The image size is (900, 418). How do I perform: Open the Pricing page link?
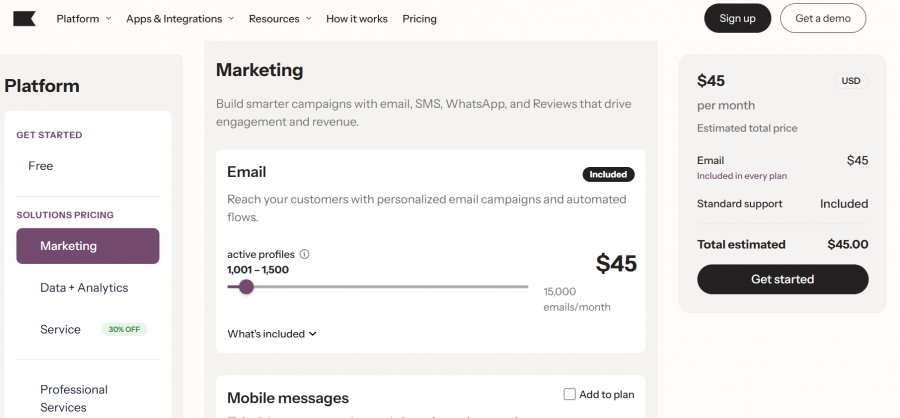[419, 19]
